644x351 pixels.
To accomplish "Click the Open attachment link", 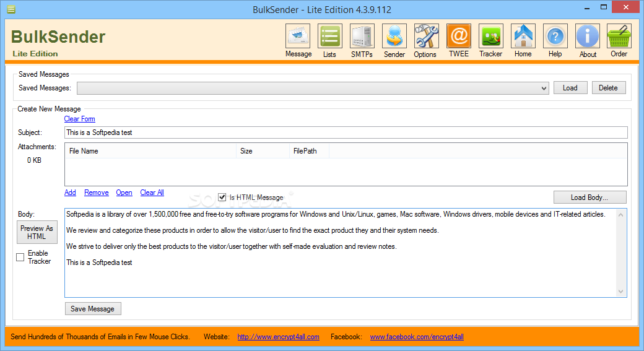I will coord(124,193).
